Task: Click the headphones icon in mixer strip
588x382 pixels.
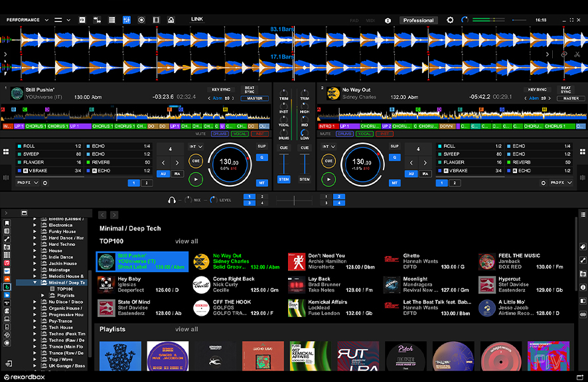Action: point(173,200)
